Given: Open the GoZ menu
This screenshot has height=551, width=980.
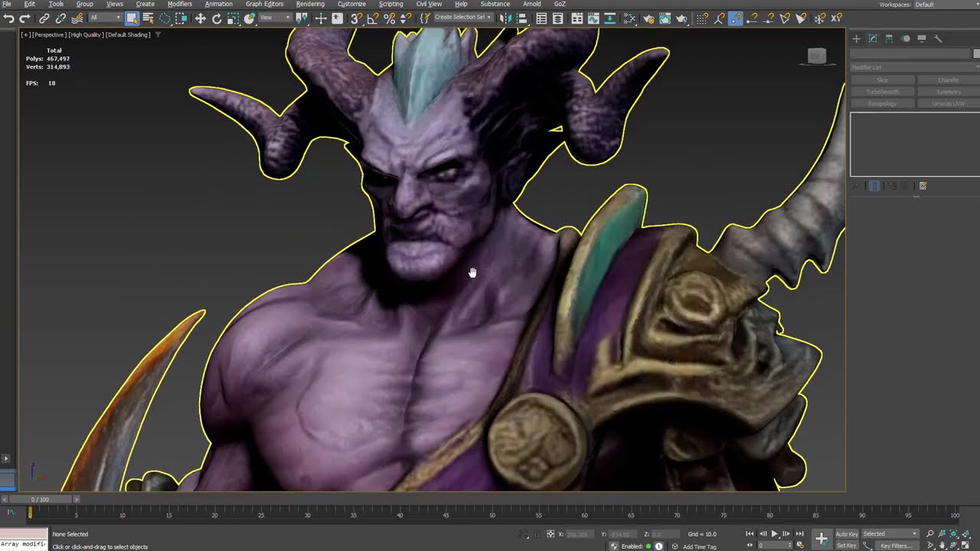Looking at the screenshot, I should (560, 4).
